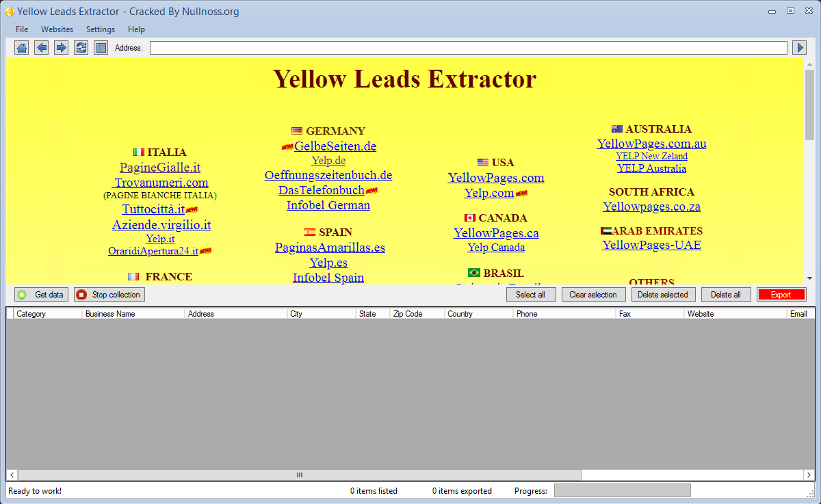
Task: Open the DasTelefonbuch link
Action: (322, 190)
